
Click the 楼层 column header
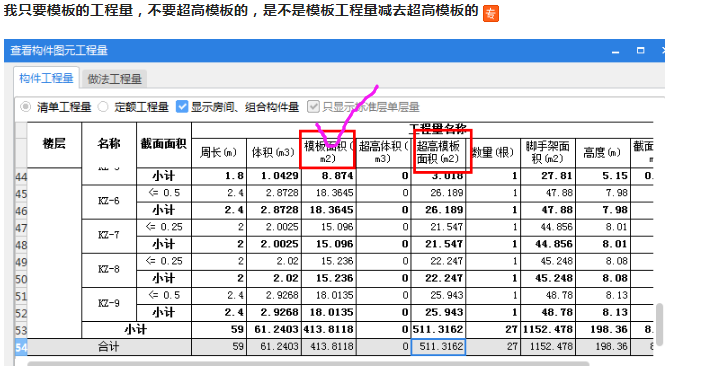click(54, 144)
